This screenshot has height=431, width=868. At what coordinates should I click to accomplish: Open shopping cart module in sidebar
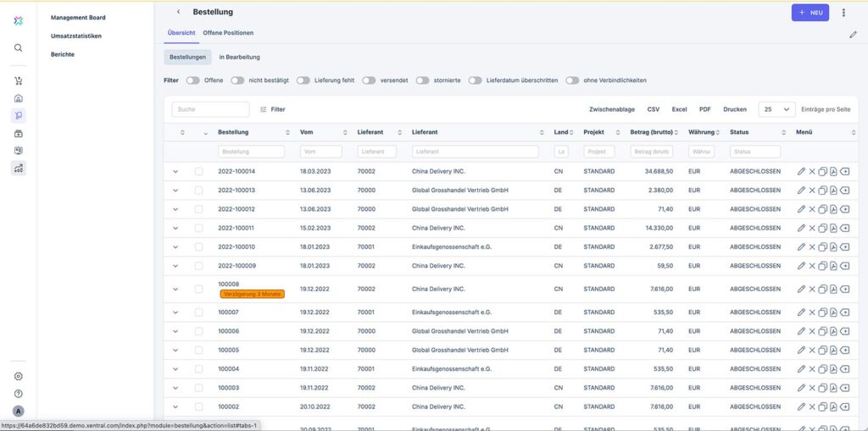pyautogui.click(x=19, y=81)
